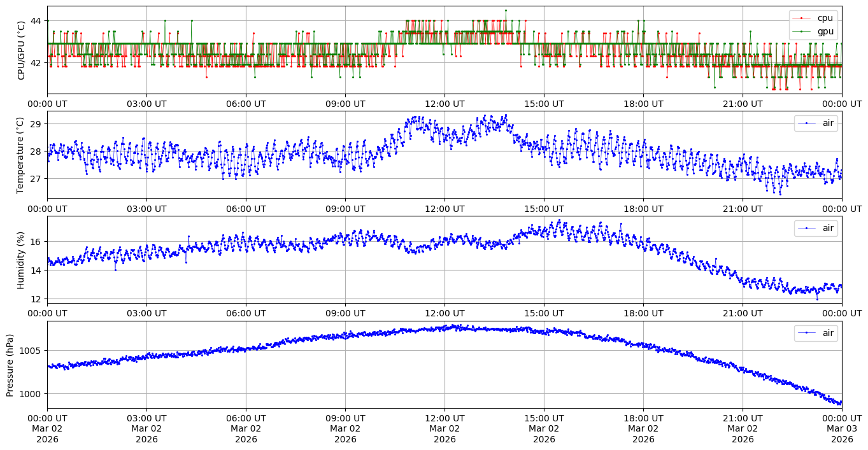Click the "CPU/GPU (°C)" y-axis label
The width and height of the screenshot is (868, 450).
click(x=21, y=50)
